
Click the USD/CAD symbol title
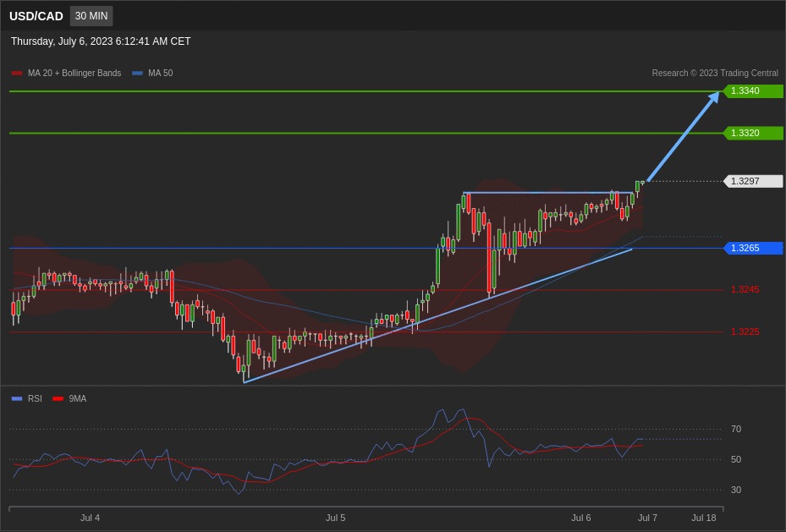[x=36, y=16]
